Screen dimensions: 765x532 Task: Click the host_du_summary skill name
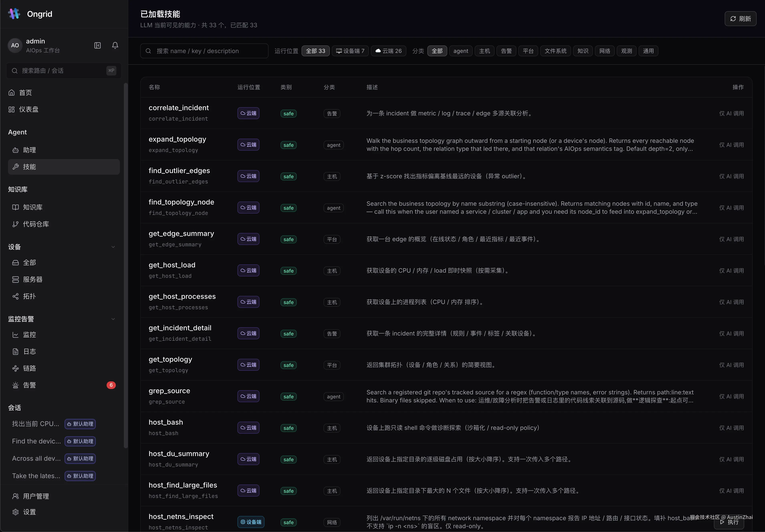pos(179,454)
